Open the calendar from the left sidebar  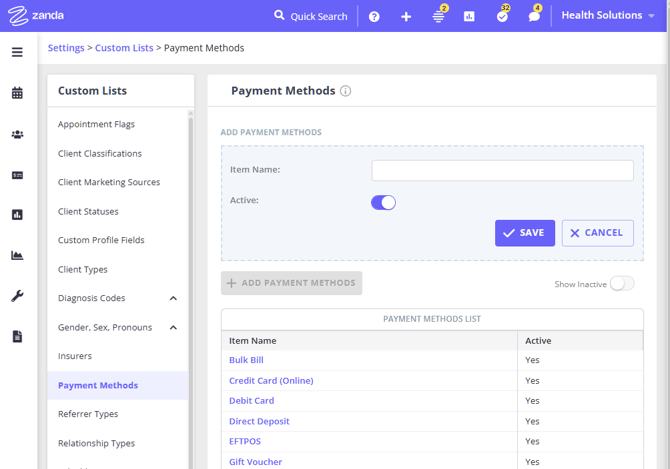click(17, 93)
